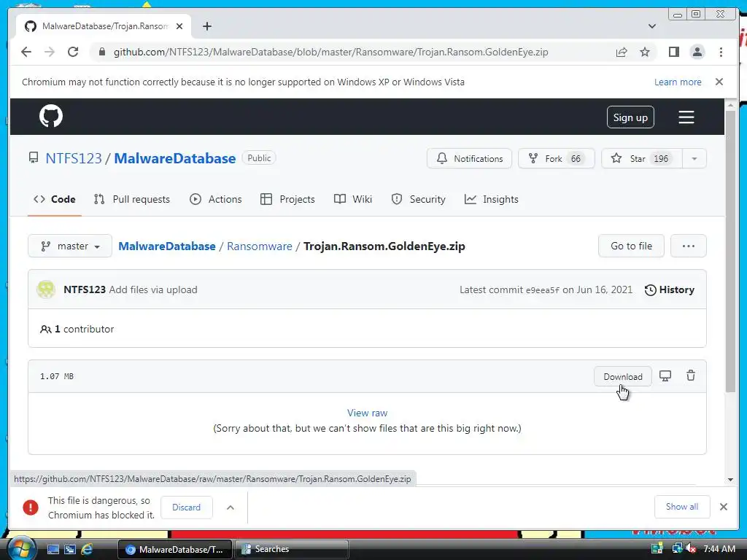Click NTFS123 commit author name
The image size is (747, 560).
coord(85,289)
